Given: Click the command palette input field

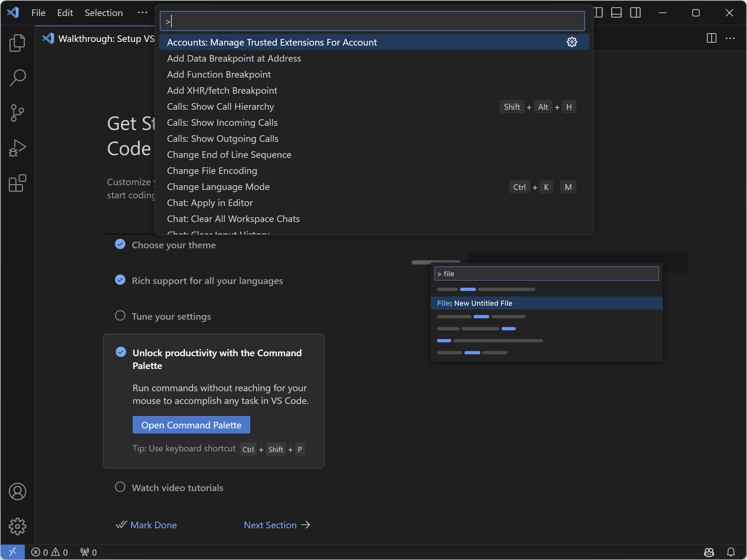Looking at the screenshot, I should click(372, 21).
